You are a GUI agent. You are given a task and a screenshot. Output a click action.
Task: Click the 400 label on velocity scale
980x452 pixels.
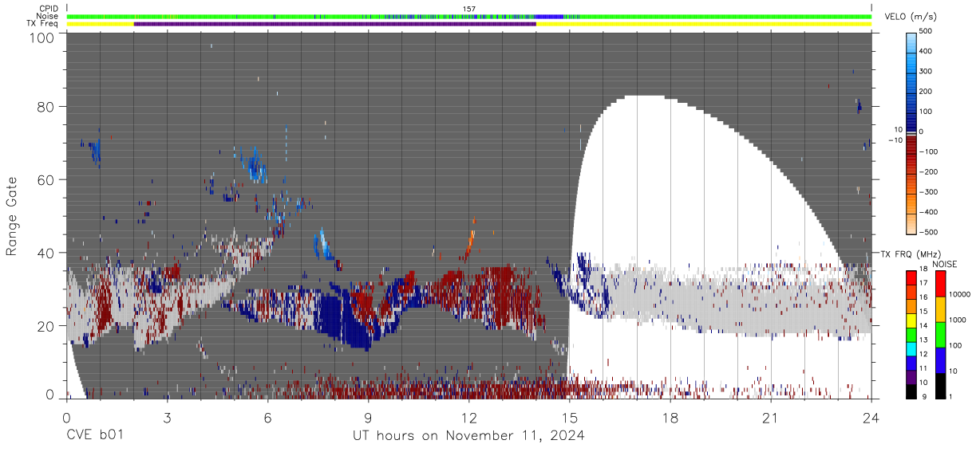[927, 51]
